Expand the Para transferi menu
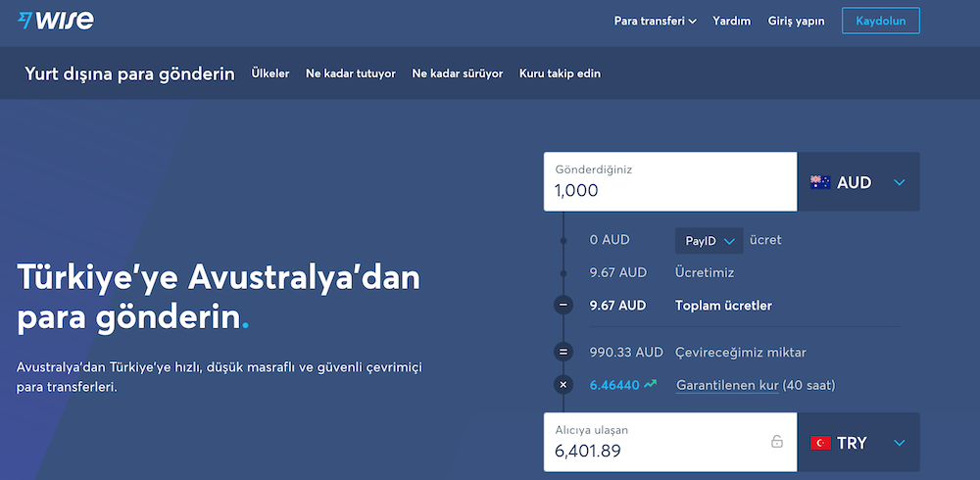This screenshot has width=980, height=480. coord(655,21)
